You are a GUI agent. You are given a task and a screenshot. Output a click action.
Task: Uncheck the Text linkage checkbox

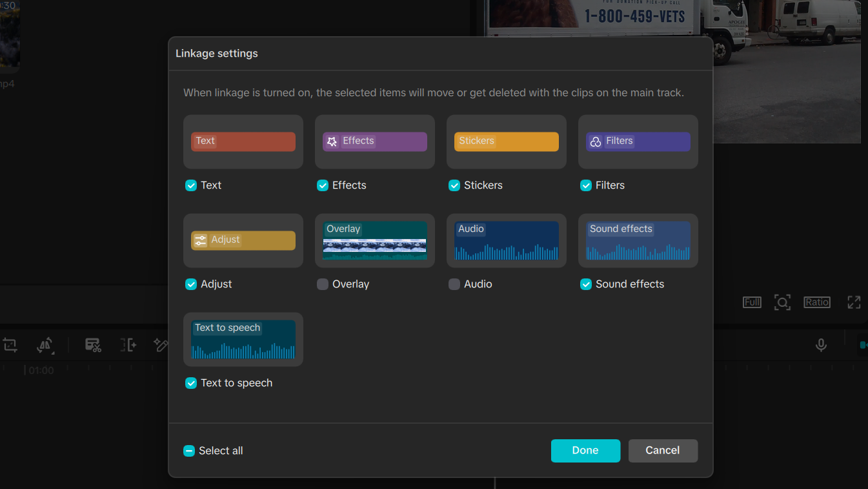pos(191,185)
